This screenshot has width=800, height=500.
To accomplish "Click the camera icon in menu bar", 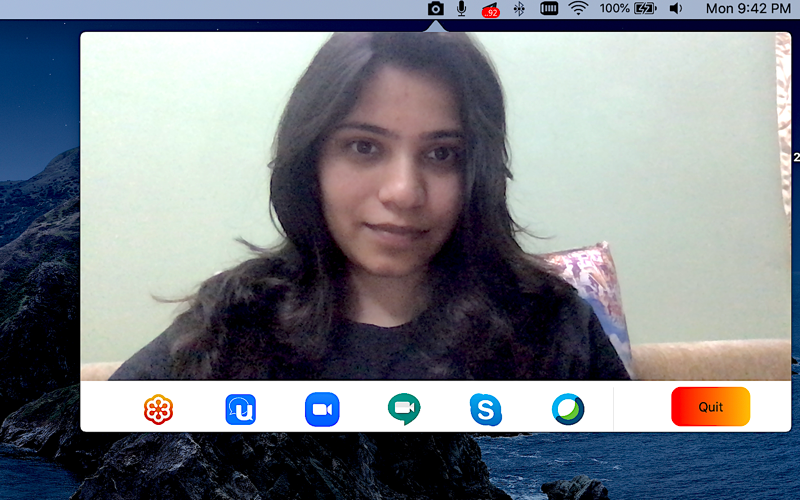I will (x=436, y=9).
